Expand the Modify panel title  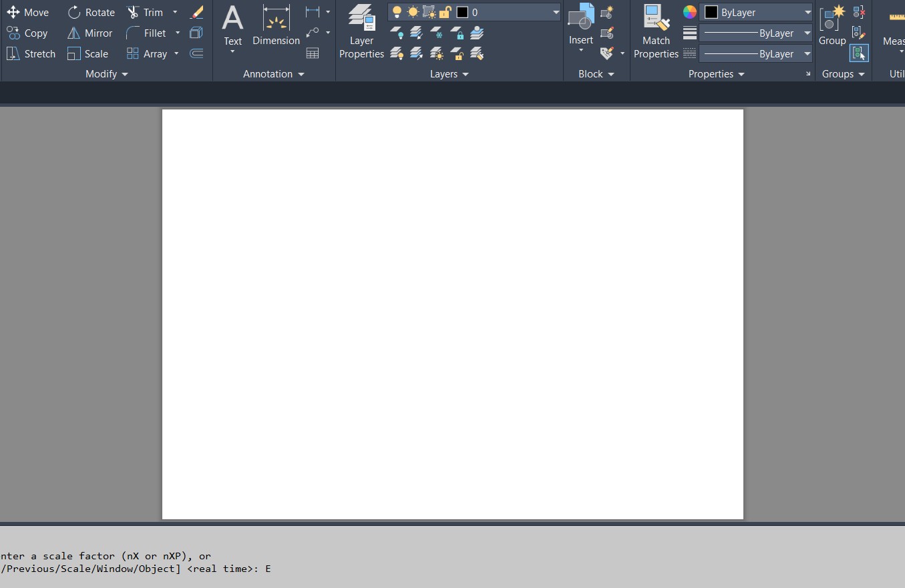(106, 74)
